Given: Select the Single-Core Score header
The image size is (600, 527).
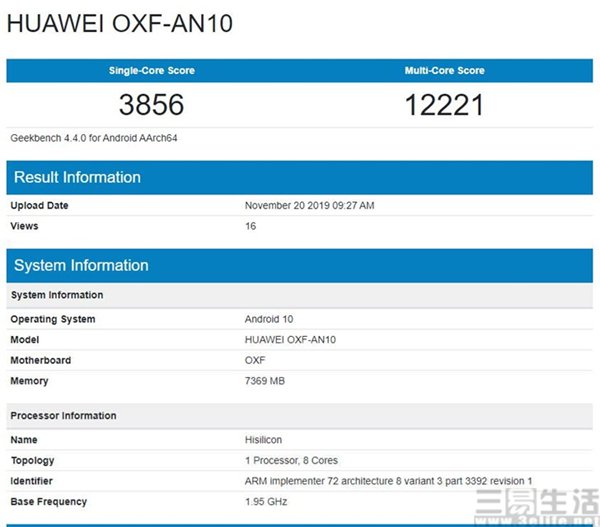Looking at the screenshot, I should (x=152, y=70).
